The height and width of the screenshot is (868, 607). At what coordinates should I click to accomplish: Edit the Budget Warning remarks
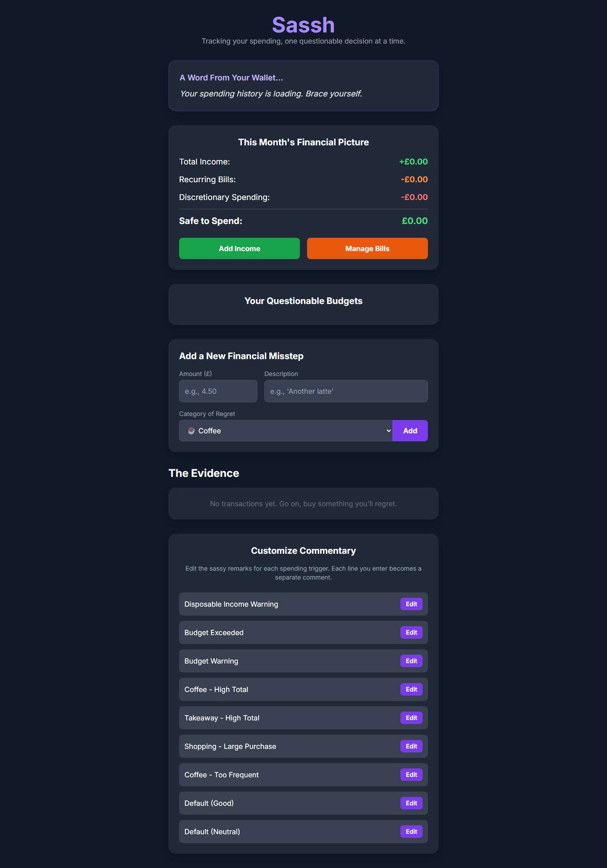411,661
